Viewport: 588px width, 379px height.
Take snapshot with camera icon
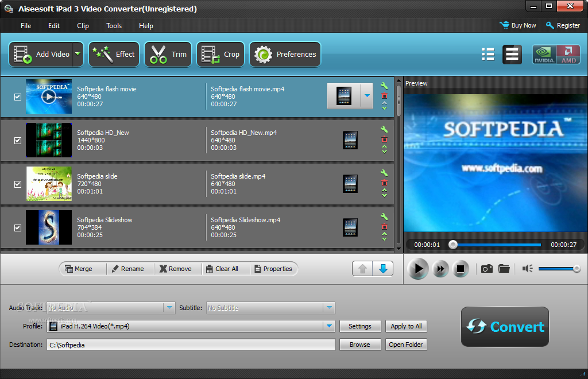(x=487, y=269)
